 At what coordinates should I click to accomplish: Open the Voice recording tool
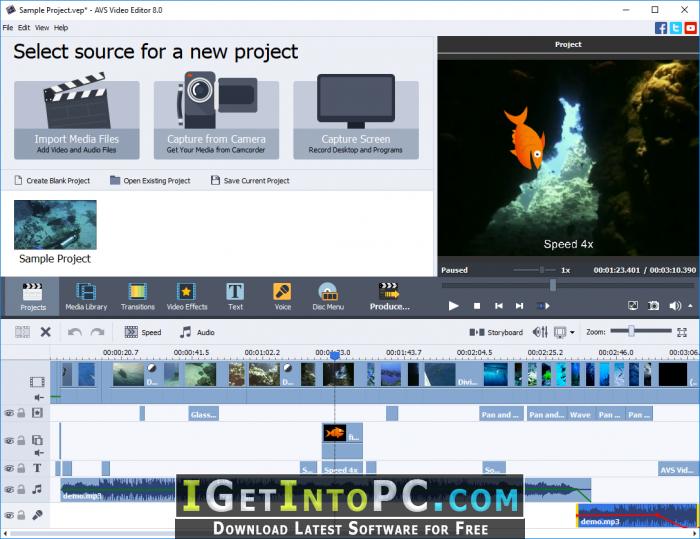tap(282, 297)
